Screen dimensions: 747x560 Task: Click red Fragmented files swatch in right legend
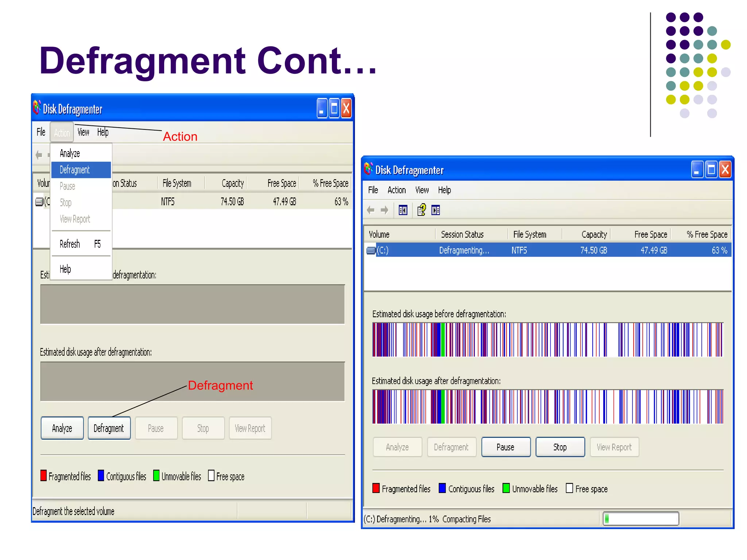point(376,488)
